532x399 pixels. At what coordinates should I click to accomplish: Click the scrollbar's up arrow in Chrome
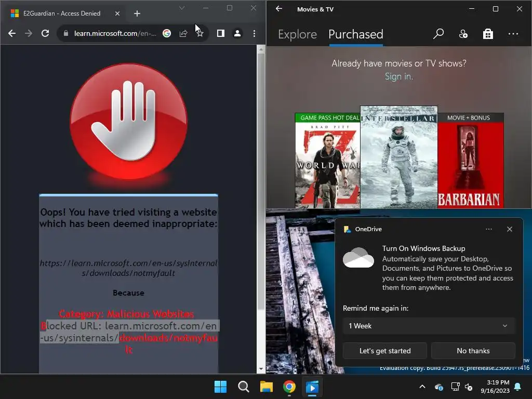pos(261,49)
